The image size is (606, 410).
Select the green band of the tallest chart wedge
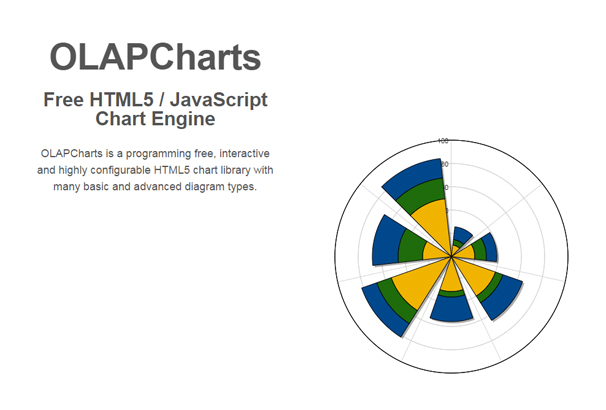[x=423, y=196]
